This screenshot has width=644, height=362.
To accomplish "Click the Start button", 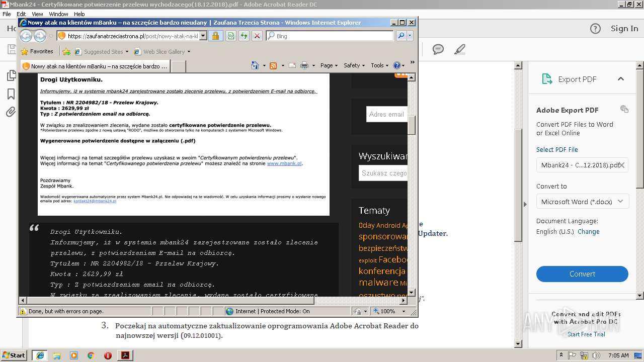I will click(x=14, y=355).
